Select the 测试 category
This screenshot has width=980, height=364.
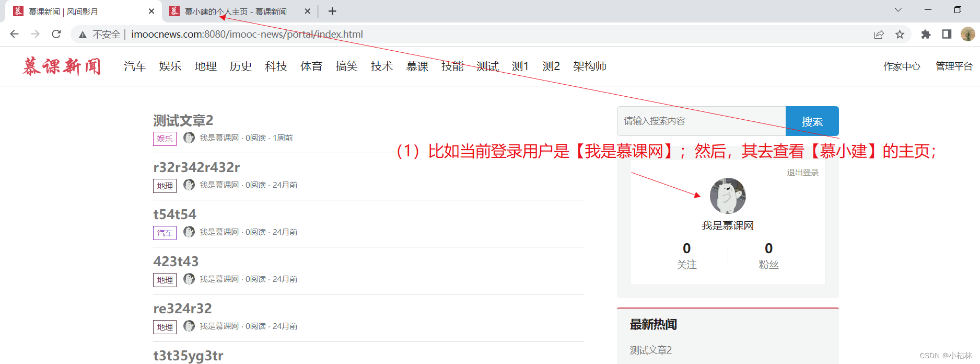coord(488,66)
